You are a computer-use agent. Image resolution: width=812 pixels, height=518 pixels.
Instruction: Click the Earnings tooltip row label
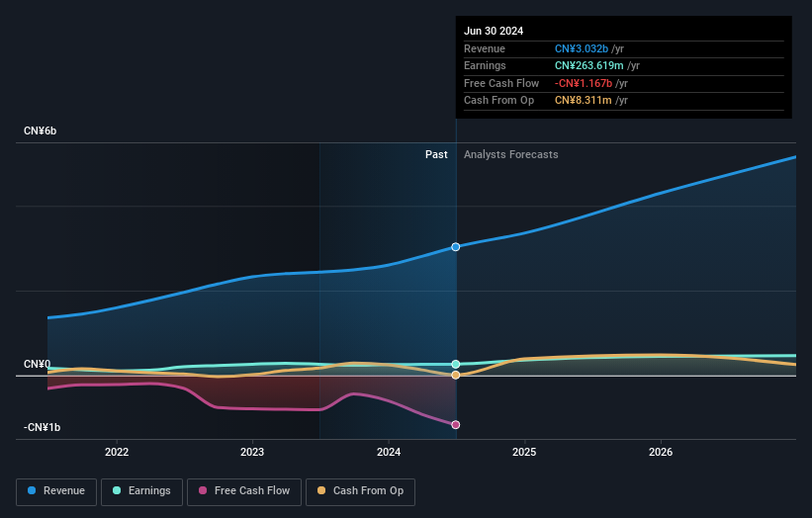tap(485, 65)
